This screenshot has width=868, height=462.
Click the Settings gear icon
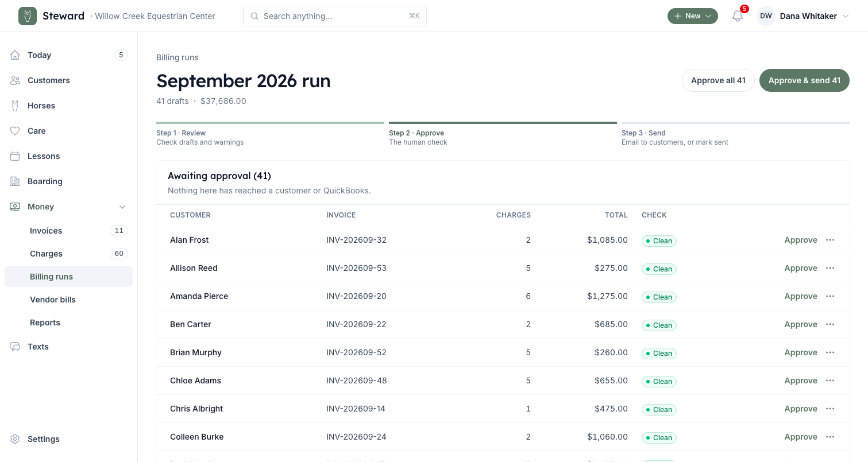[15, 439]
